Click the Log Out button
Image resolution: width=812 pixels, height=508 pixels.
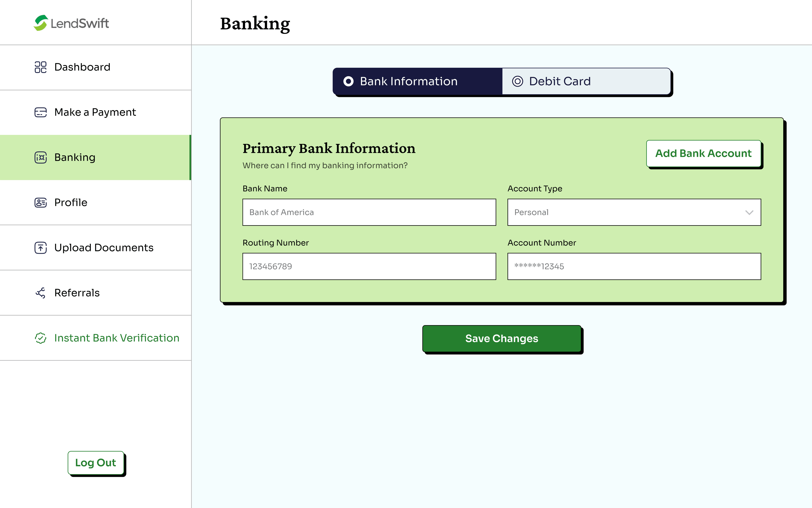pos(96,463)
